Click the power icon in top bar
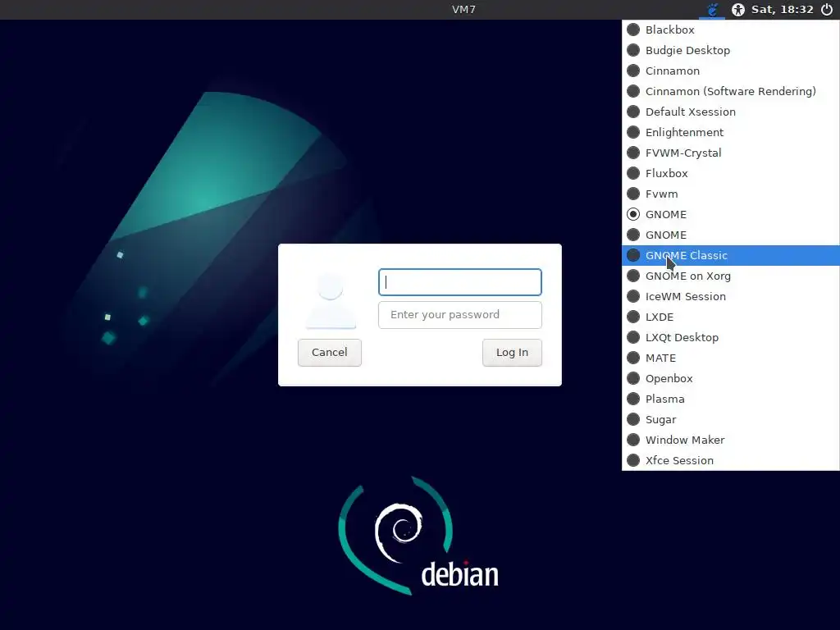Screen dimensions: 840x630 [827, 10]
